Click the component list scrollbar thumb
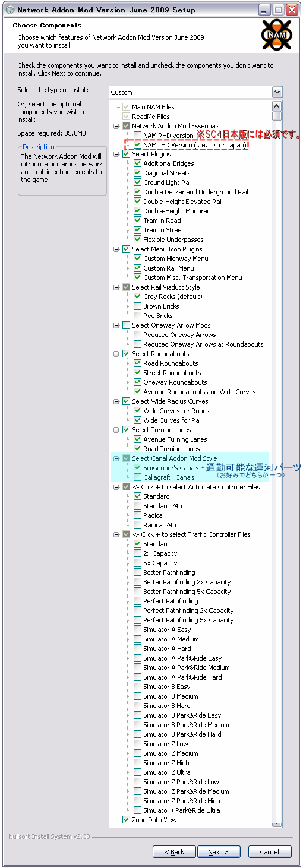The image size is (303, 868). (277, 117)
